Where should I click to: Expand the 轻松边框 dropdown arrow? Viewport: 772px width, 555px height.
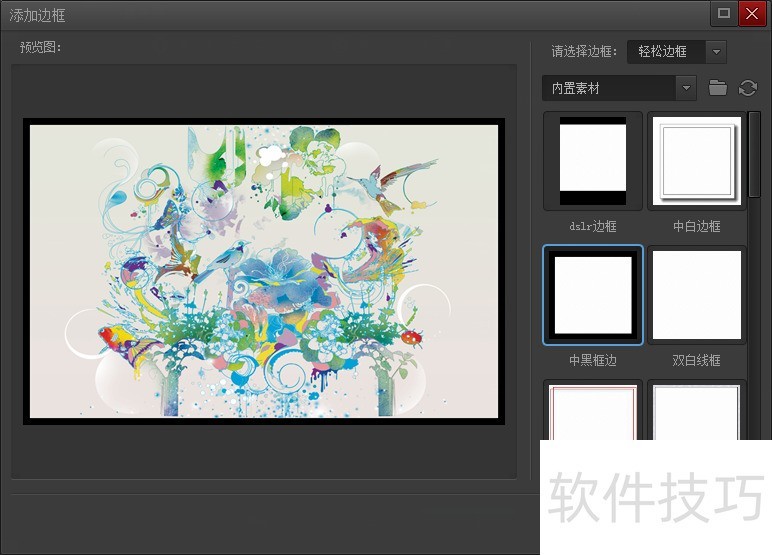tap(716, 52)
